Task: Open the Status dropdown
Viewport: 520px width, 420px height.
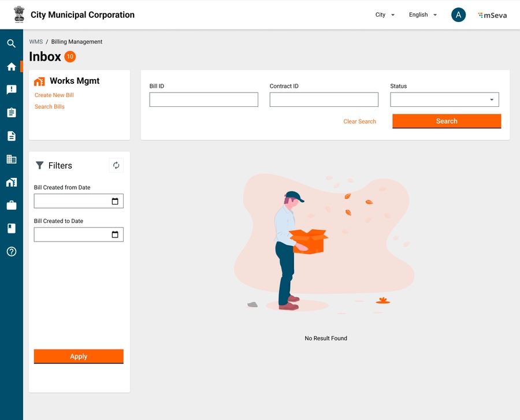Action: click(x=444, y=100)
